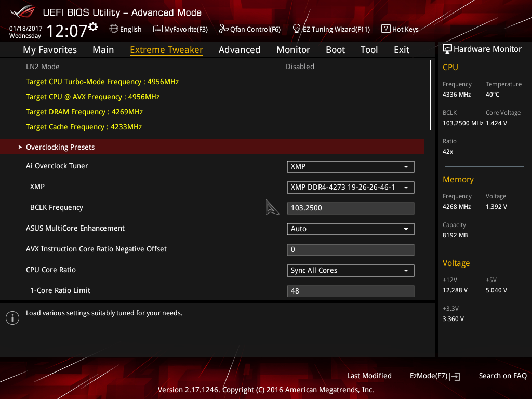Click the BCLK 103.2500 MHz monitor value

click(463, 123)
